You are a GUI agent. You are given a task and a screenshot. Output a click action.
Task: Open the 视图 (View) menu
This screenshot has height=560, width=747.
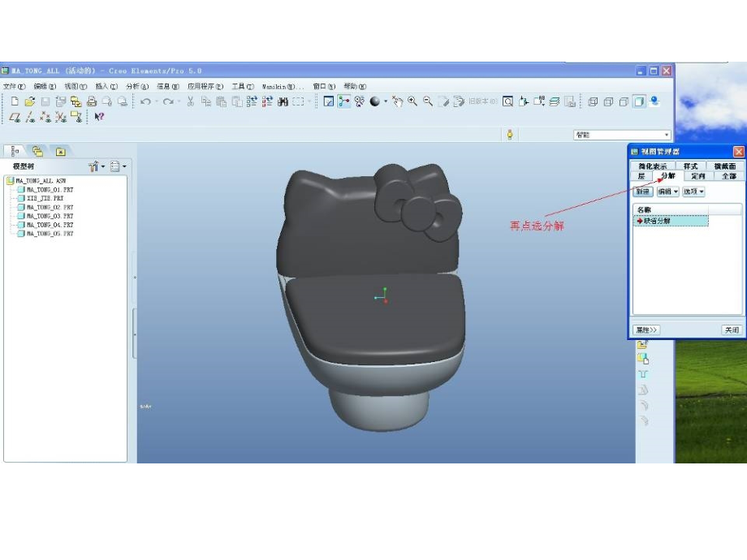[76, 86]
